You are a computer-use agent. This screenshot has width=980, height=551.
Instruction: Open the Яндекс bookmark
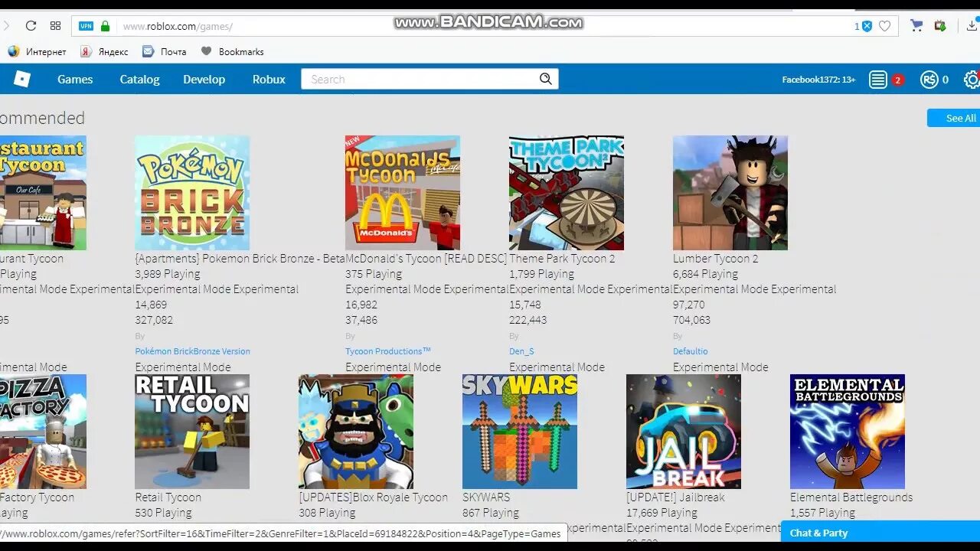click(x=104, y=51)
